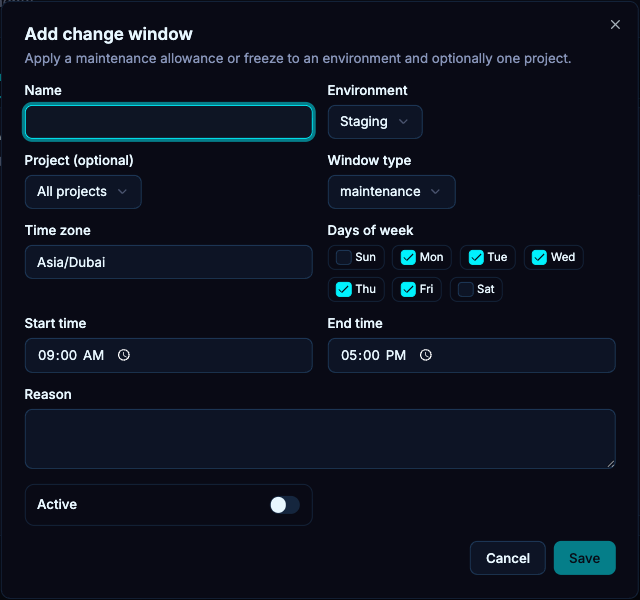Uncheck the Wed day checkbox
This screenshot has height=600, width=640.
tap(539, 258)
